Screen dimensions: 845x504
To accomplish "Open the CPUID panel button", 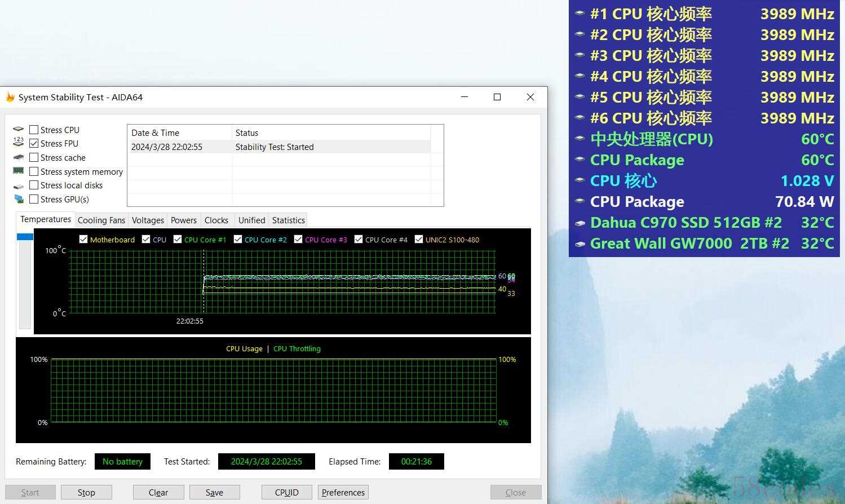I will [287, 492].
